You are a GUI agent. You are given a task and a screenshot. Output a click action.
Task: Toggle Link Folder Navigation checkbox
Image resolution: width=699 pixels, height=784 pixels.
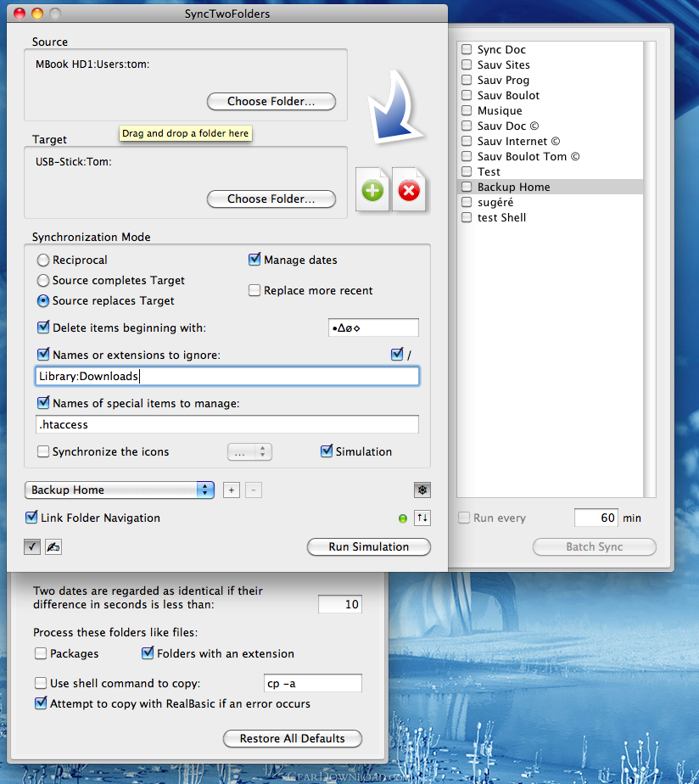point(31,518)
